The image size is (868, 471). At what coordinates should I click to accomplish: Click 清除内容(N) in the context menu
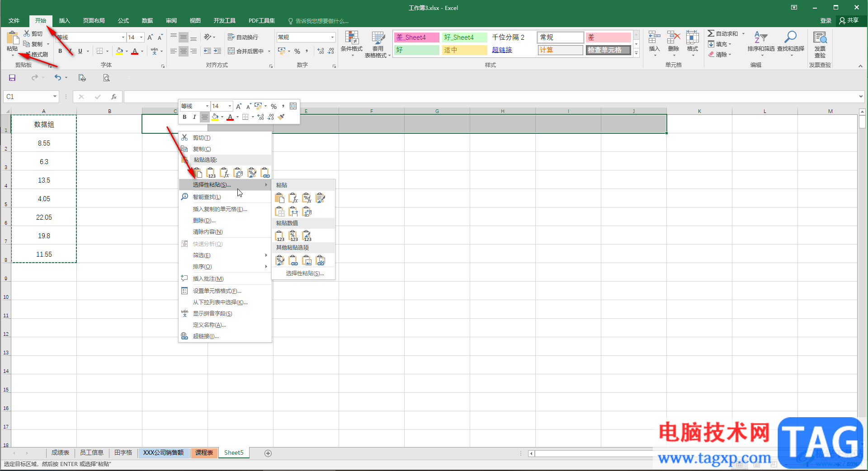208,232
